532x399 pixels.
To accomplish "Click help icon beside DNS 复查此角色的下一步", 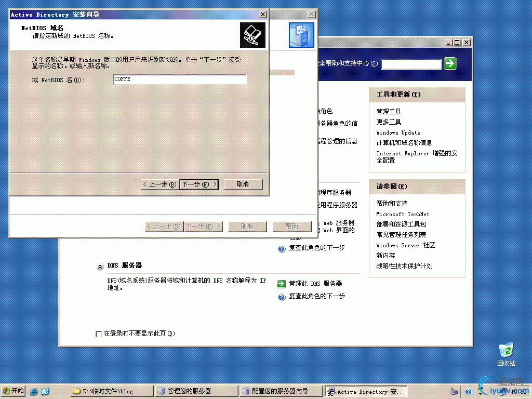I will coord(282,297).
